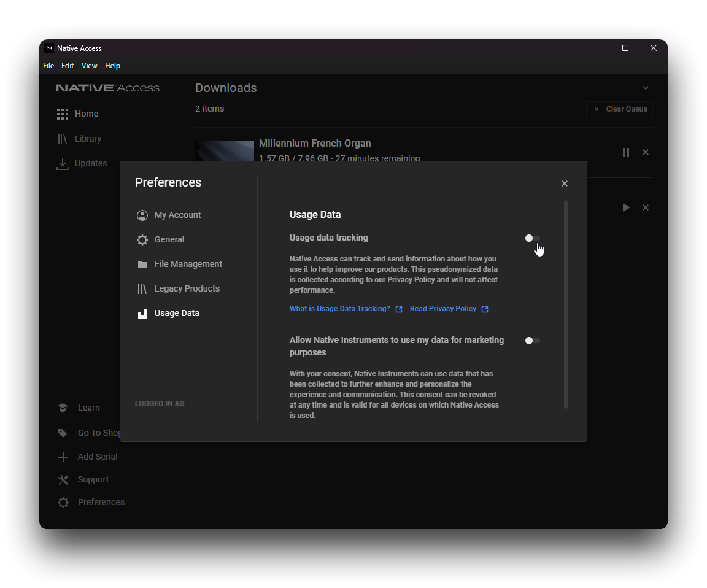Remove the second queued download
Viewport: 707px width, 588px height.
[x=646, y=207]
